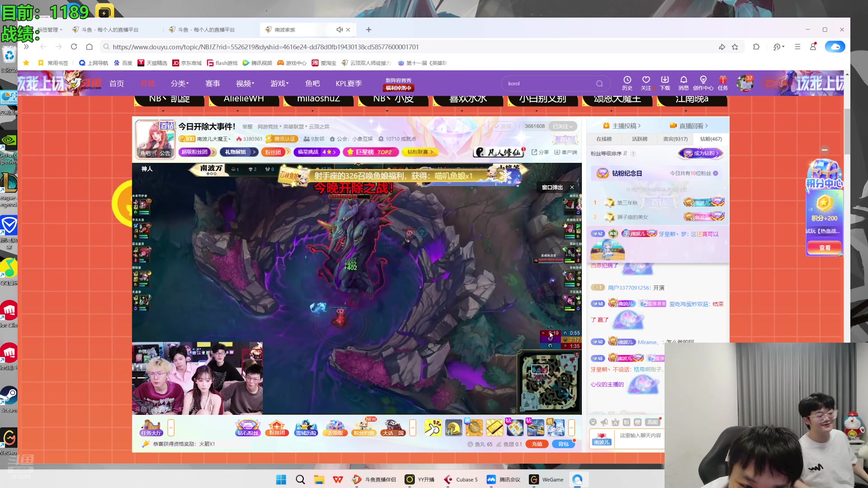Click the 客户端 client download icon
868x488 pixels.
(566, 152)
